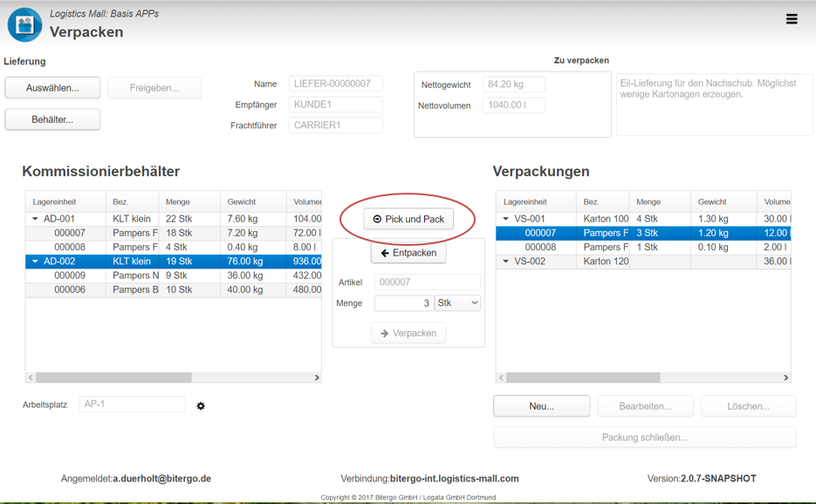Sort Kommissionierbehälter by Menge header
The height and width of the screenshot is (504, 816).
[189, 201]
